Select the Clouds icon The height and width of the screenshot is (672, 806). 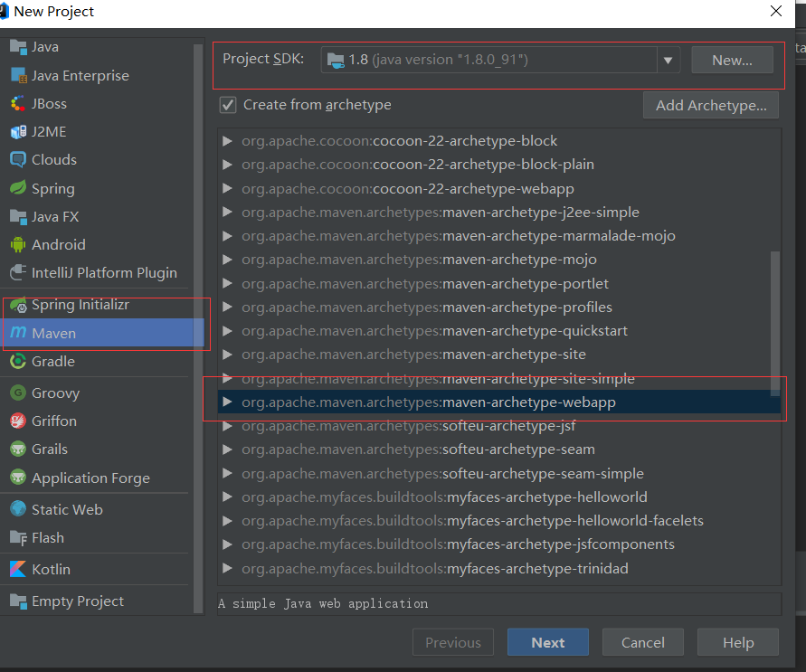(17, 159)
